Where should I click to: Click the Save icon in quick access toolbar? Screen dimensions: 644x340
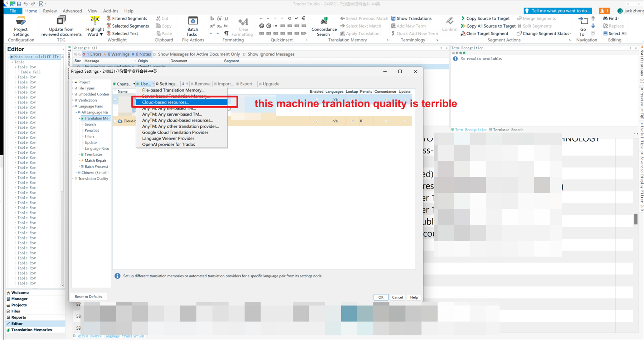coord(19,4)
